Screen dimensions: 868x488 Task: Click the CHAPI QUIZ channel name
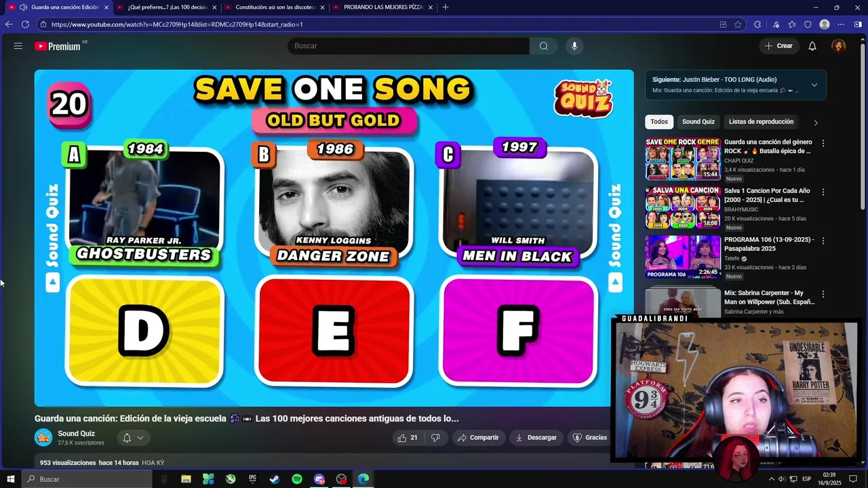(x=738, y=161)
